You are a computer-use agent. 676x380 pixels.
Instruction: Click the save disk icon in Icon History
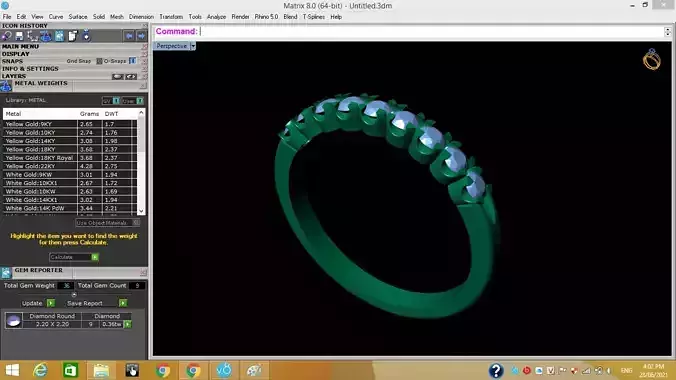(x=19, y=36)
